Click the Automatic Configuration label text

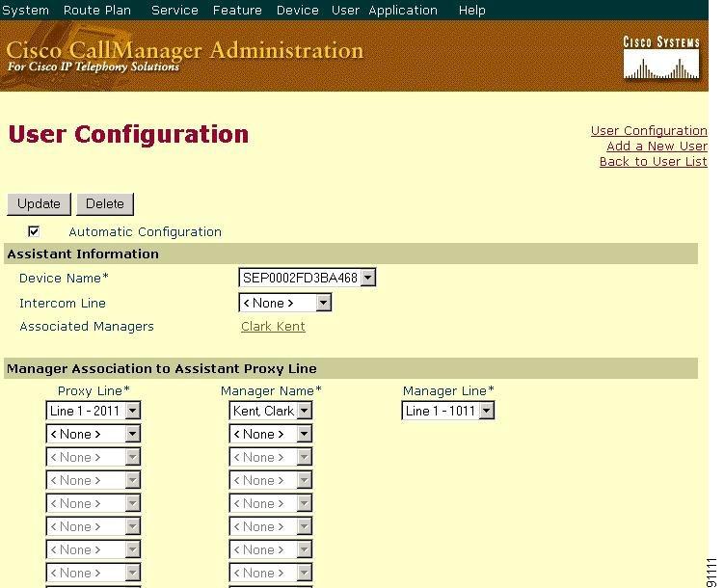[x=145, y=231]
